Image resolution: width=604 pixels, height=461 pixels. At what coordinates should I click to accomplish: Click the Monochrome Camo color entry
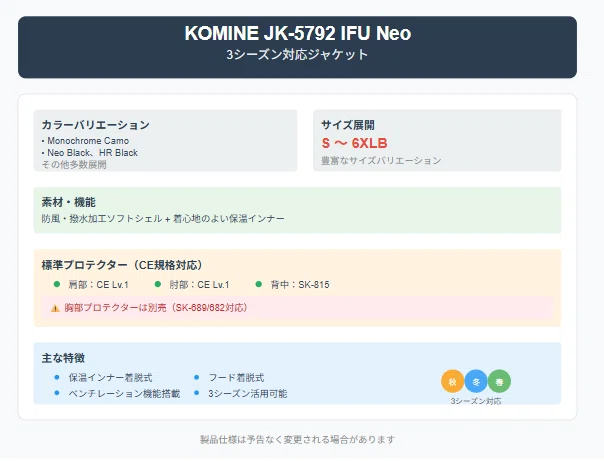tap(88, 141)
